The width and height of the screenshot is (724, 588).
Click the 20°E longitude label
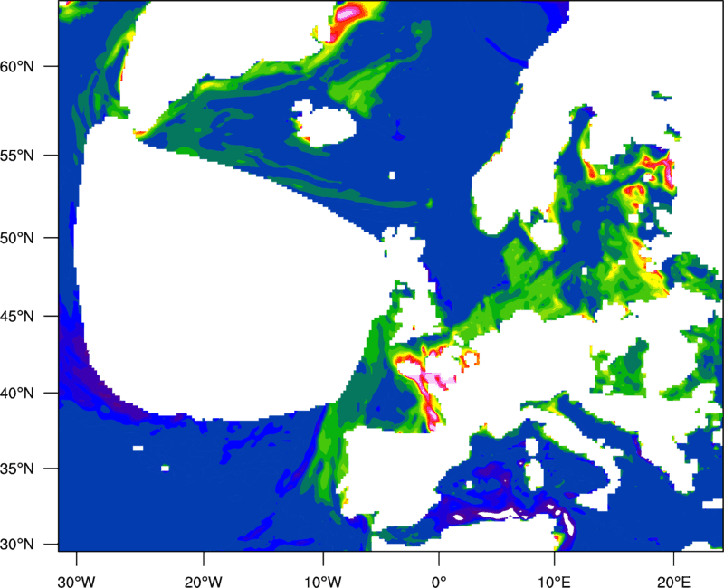[673, 582]
